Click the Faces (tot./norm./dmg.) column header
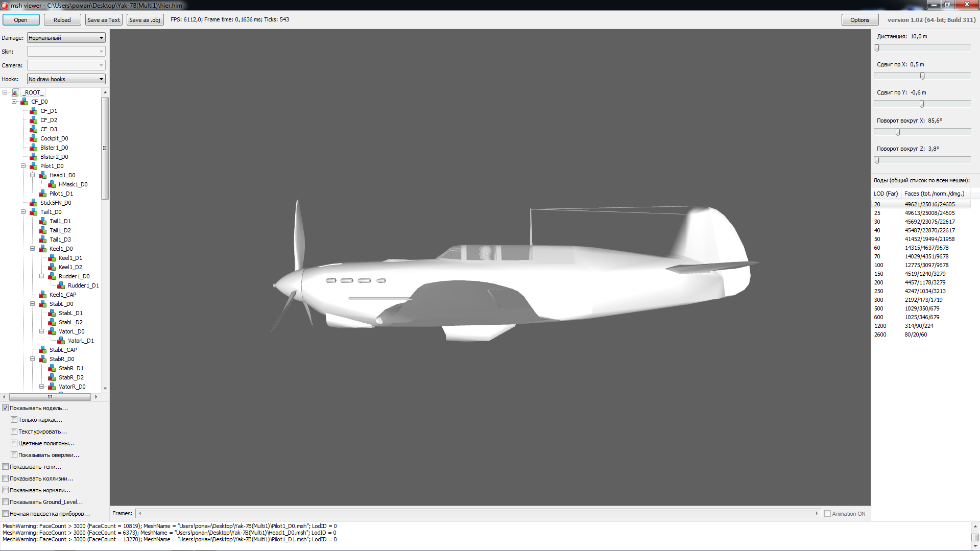The height and width of the screenshot is (551, 980). point(936,194)
